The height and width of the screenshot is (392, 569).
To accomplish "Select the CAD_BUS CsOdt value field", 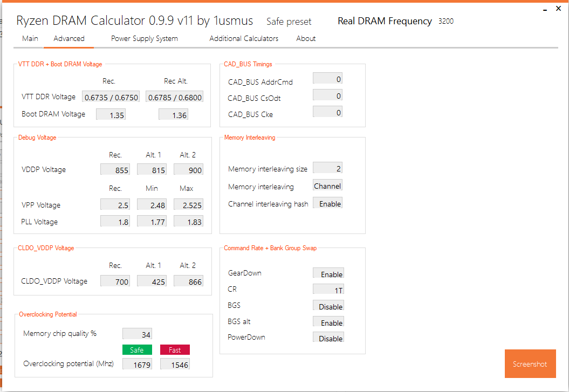I will tap(328, 95).
